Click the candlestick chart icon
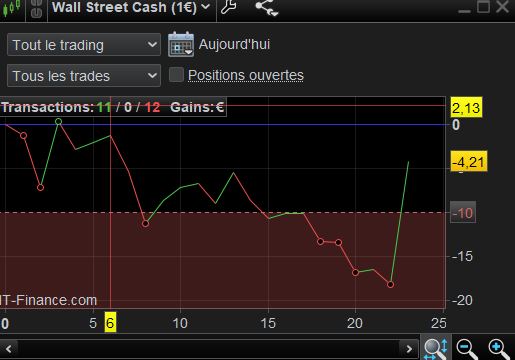Screen dimensions: 515x360 point(12,8)
